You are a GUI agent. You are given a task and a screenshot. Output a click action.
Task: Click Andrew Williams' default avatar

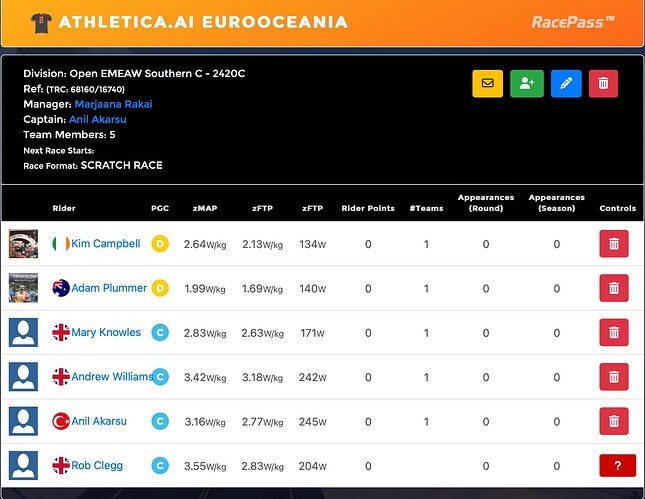23,377
